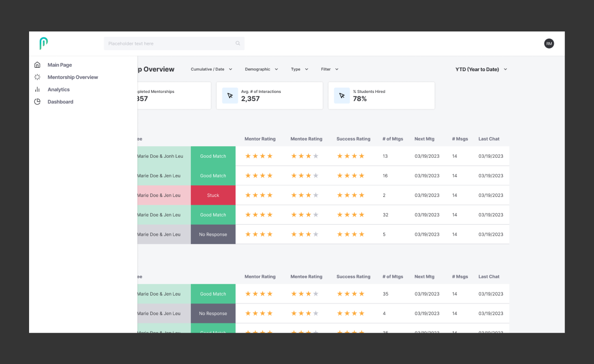
Task: Open the Filter dropdown
Action: coord(329,69)
